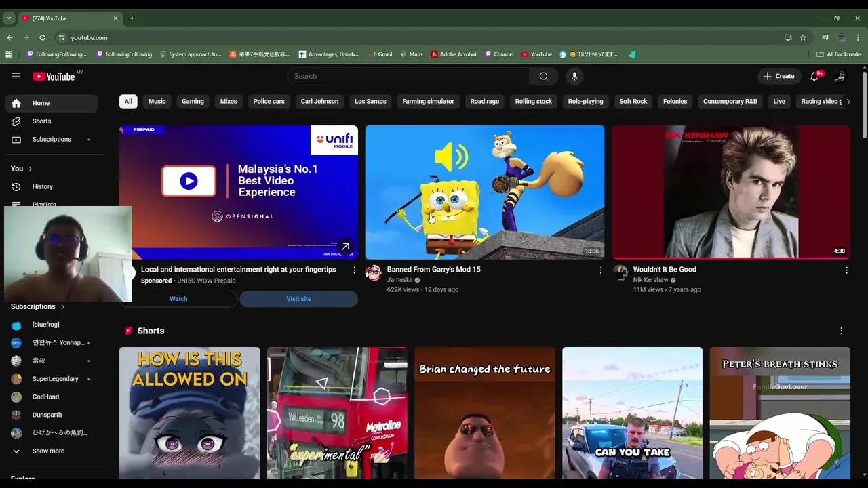Install the page as an app from the address bar
The image size is (868, 488).
pyautogui.click(x=788, y=37)
